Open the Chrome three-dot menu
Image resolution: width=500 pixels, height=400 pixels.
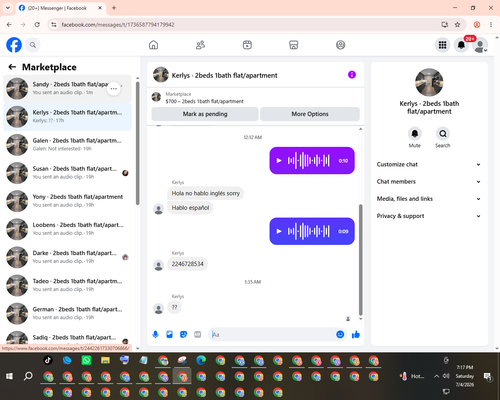491,25
